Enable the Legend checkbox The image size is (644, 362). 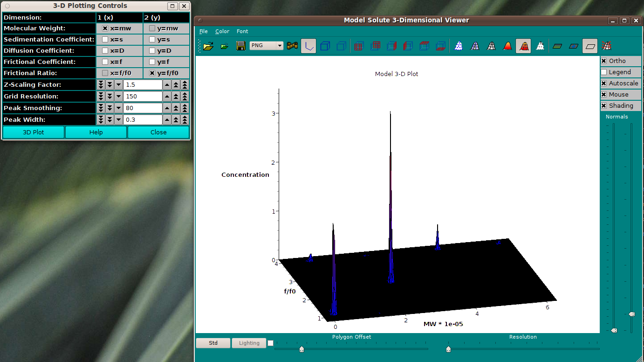(x=604, y=72)
